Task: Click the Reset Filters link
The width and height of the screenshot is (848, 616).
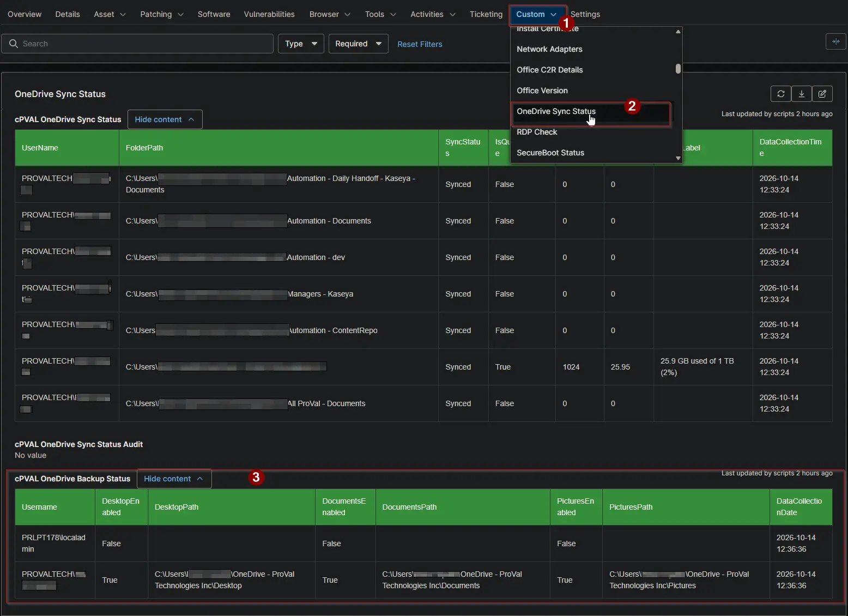Action: click(420, 44)
